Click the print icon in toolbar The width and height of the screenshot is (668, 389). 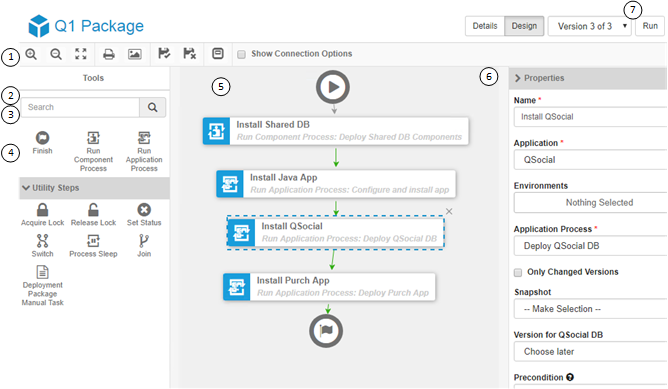109,54
